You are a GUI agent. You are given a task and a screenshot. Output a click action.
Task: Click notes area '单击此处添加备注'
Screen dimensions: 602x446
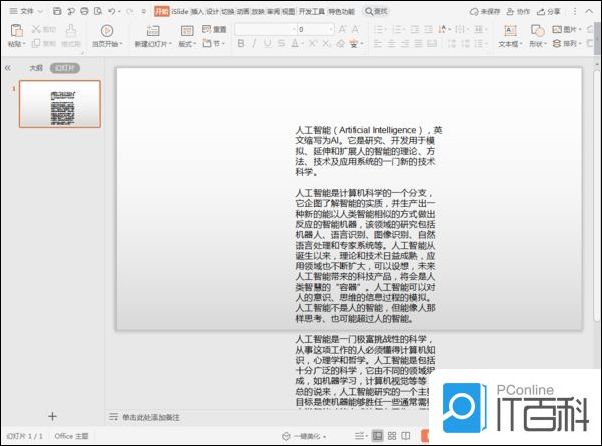(150, 416)
